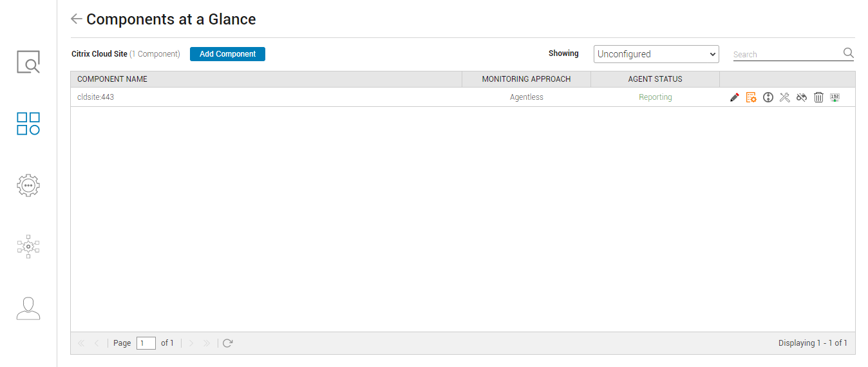868x367 pixels.
Task: Click the Reporting agent status
Action: coord(656,97)
